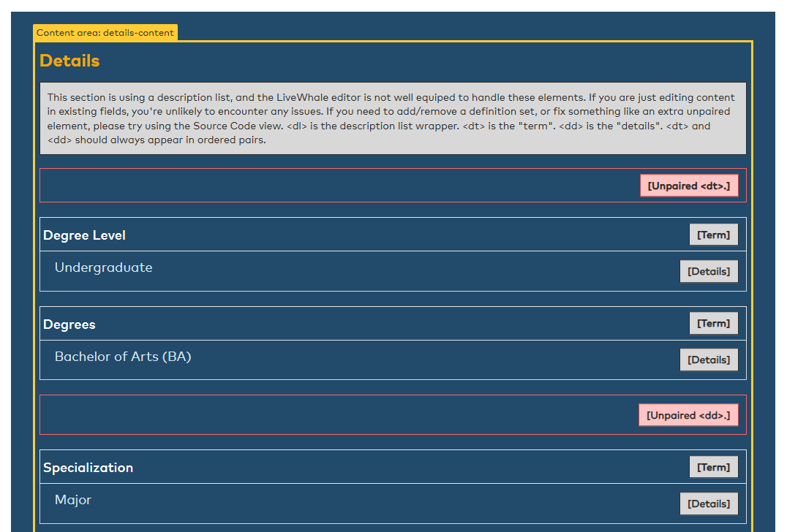Click the [Details] badge beside Bachelor of Arts
The height and width of the screenshot is (532, 787).
click(708, 360)
